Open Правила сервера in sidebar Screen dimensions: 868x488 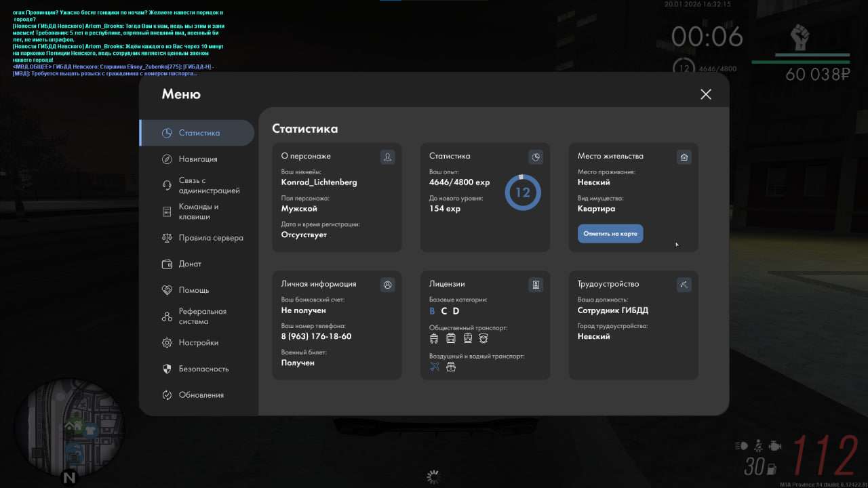210,238
